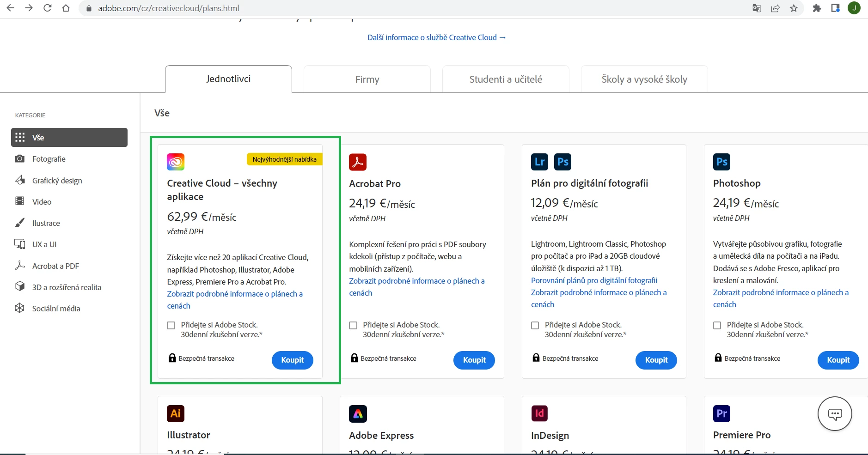
Task: Select the Grafický design category
Action: click(69, 180)
